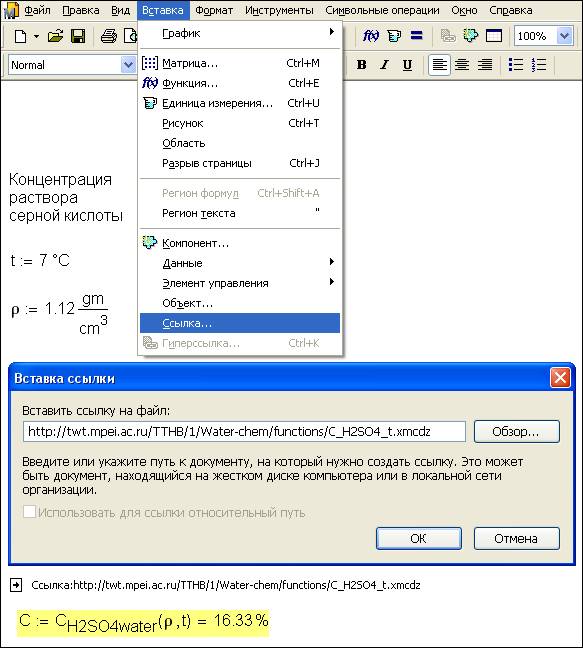583x648 pixels.
Task: Open file using folder icon
Action: [x=55, y=36]
